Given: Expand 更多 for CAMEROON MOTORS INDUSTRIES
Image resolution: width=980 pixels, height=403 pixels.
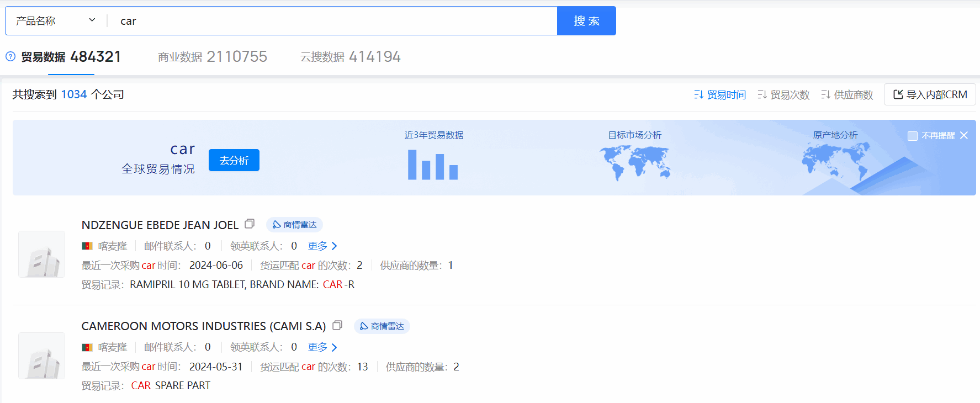Looking at the screenshot, I should click(322, 347).
